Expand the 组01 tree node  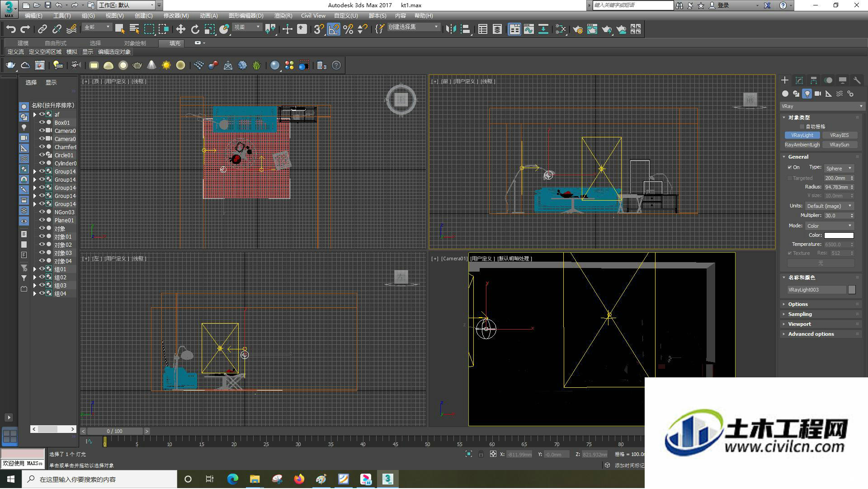point(35,269)
